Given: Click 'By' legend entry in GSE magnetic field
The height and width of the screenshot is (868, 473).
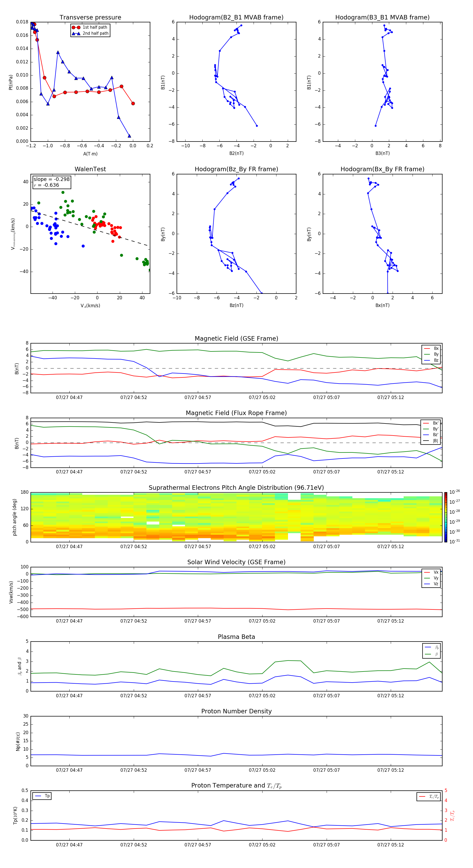Looking at the screenshot, I should pyautogui.click(x=431, y=354).
